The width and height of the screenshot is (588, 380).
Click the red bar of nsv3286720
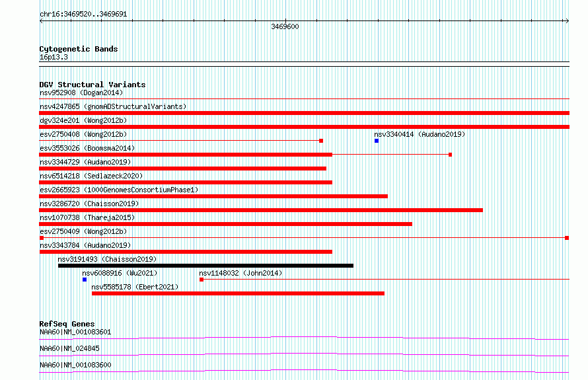pyautogui.click(x=261, y=210)
